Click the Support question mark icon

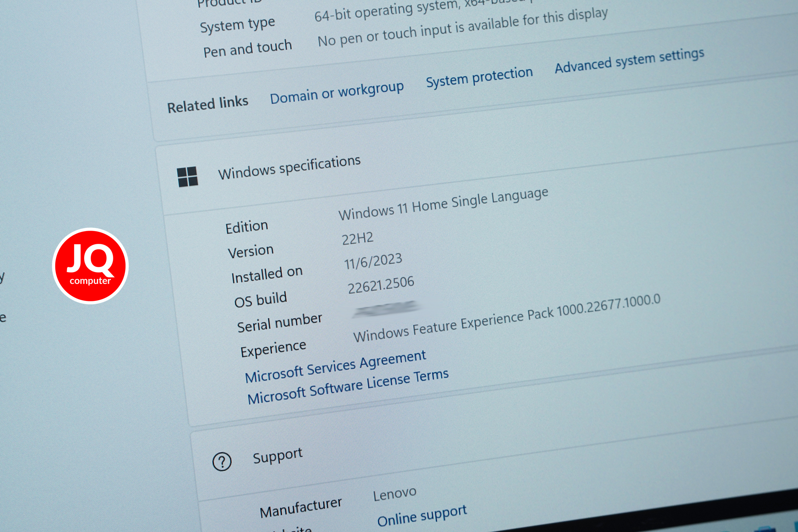[x=222, y=462]
